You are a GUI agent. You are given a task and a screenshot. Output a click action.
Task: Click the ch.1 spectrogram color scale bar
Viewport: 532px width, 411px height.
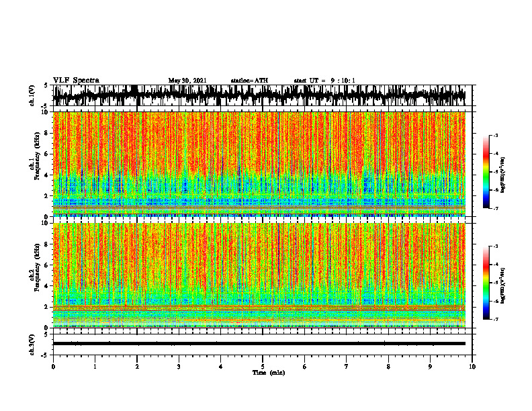[x=486, y=171]
